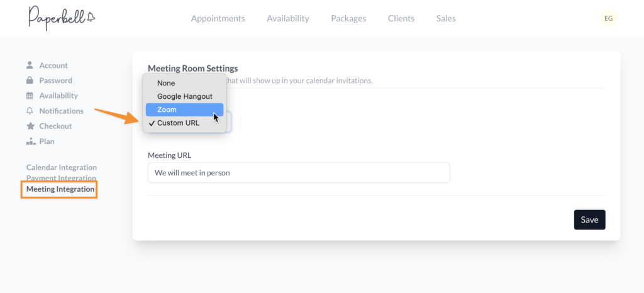Click the Paperbell logo

click(60, 18)
